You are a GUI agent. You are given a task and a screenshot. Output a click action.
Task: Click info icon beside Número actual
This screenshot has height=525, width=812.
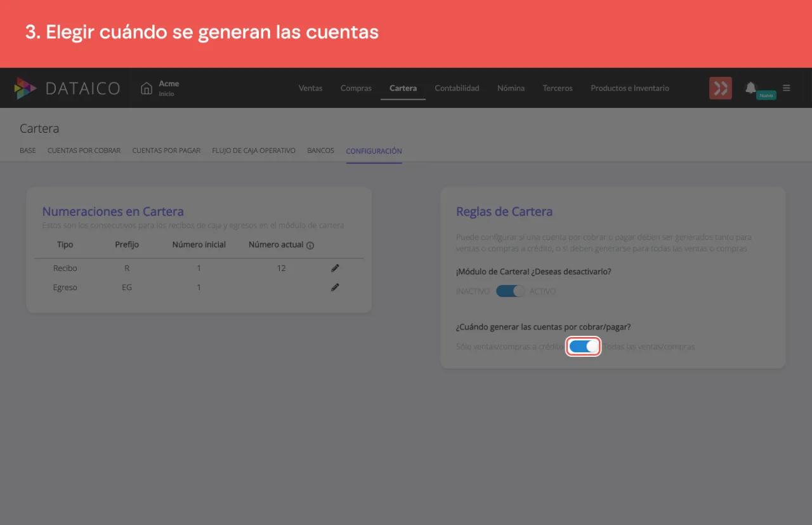(310, 245)
